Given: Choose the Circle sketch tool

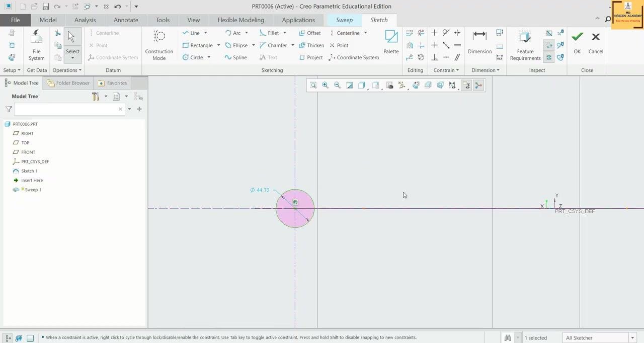Looking at the screenshot, I should point(193,57).
